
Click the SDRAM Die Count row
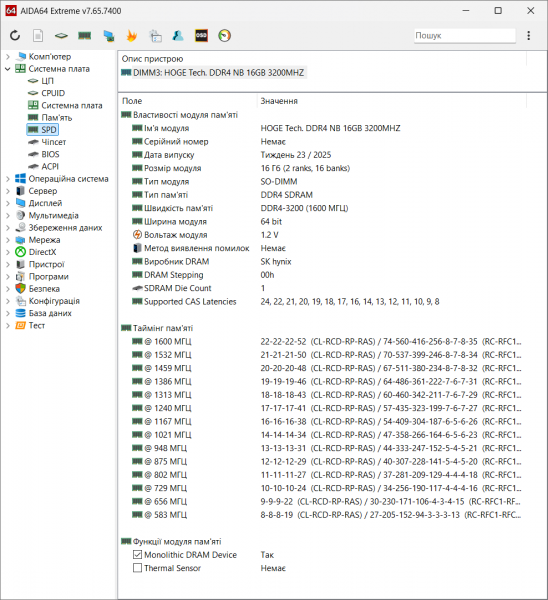pyautogui.click(x=321, y=288)
